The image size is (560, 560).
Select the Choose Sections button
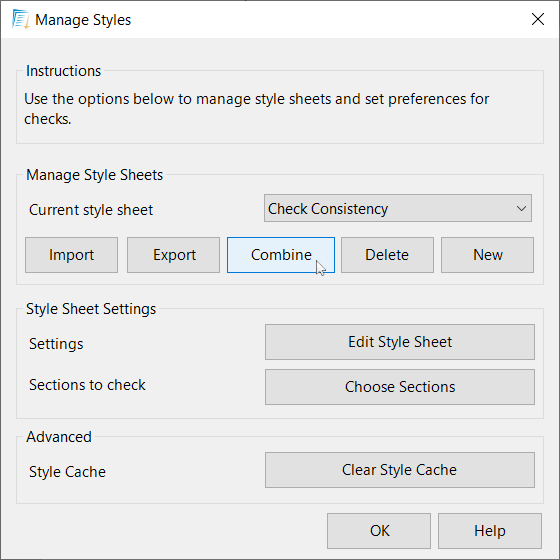pyautogui.click(x=400, y=387)
